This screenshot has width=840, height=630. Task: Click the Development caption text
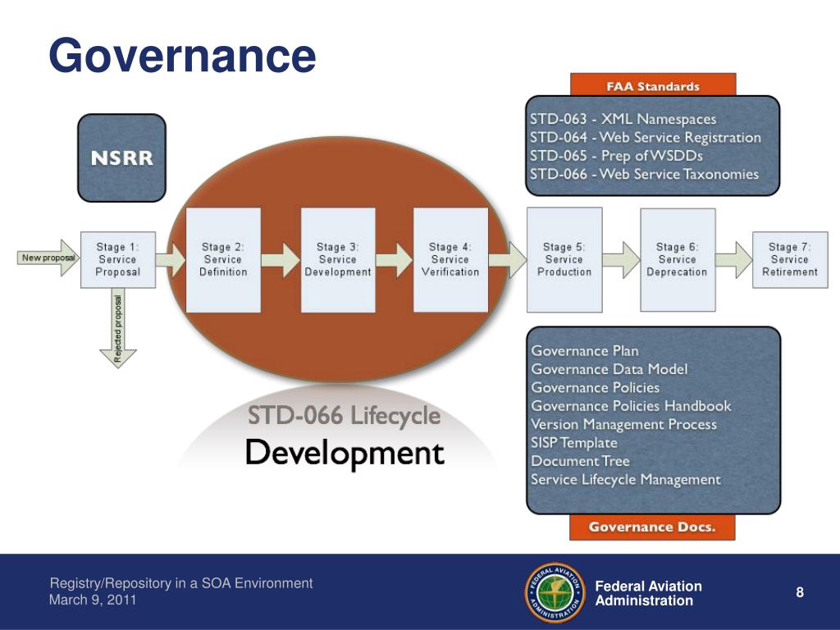tap(345, 453)
